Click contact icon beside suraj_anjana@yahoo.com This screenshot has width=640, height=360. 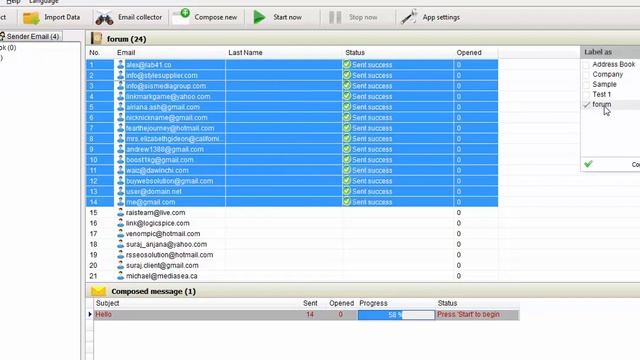pyautogui.click(x=120, y=244)
